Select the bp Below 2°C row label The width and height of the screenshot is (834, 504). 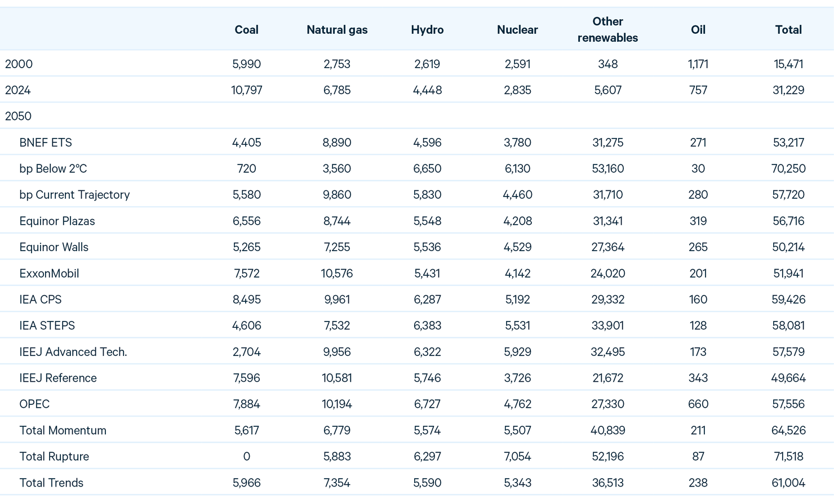[x=53, y=168]
